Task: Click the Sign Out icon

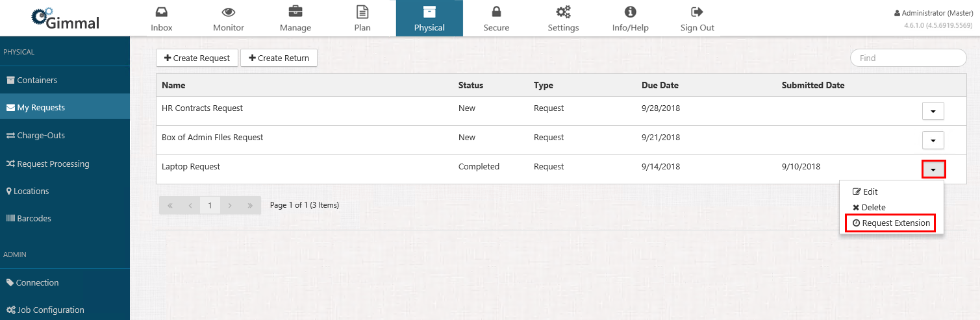Action: 697,12
